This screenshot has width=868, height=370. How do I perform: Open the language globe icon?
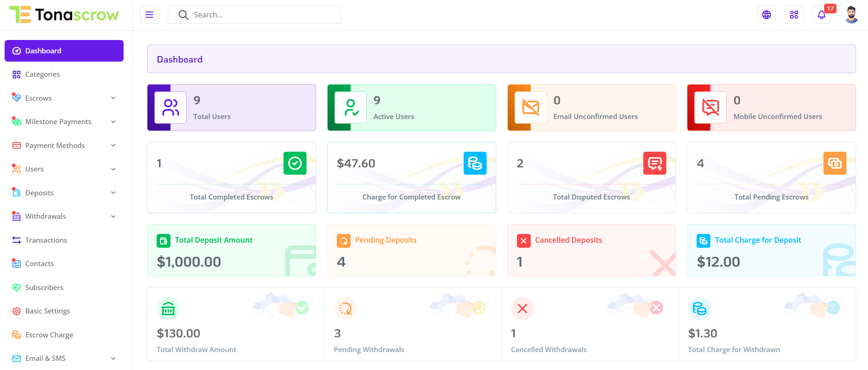coord(766,15)
